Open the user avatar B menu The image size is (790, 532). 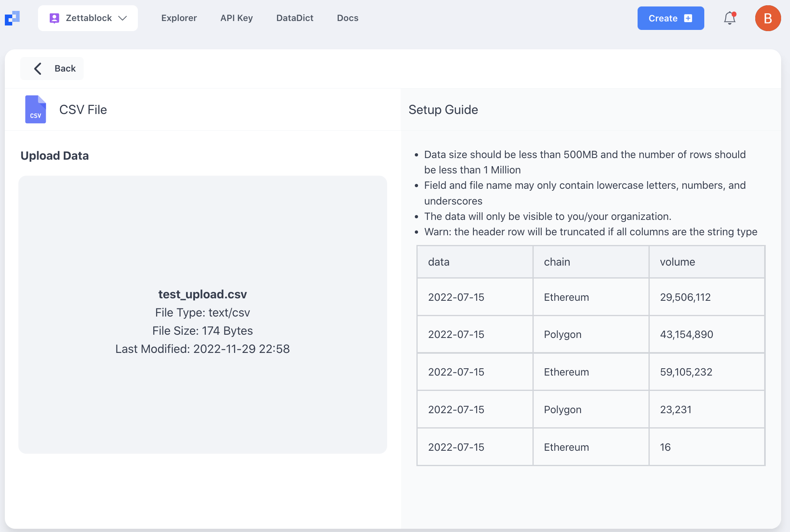[767, 18]
